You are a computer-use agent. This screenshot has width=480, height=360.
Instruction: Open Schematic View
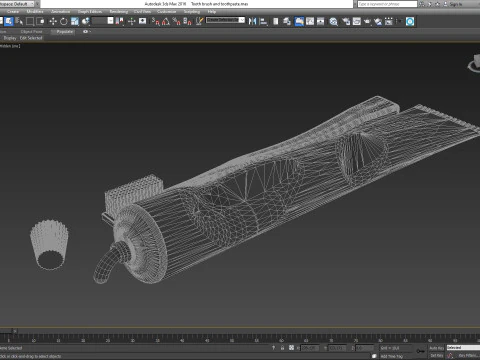[x=321, y=21]
